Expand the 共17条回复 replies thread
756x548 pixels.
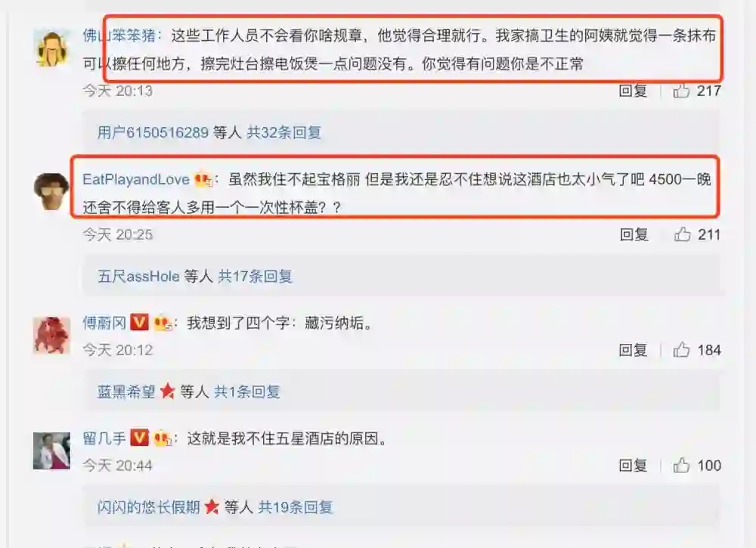[255, 277]
